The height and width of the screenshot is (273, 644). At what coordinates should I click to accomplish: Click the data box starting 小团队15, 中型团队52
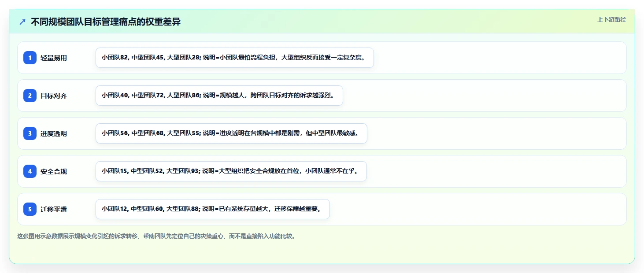tap(231, 171)
